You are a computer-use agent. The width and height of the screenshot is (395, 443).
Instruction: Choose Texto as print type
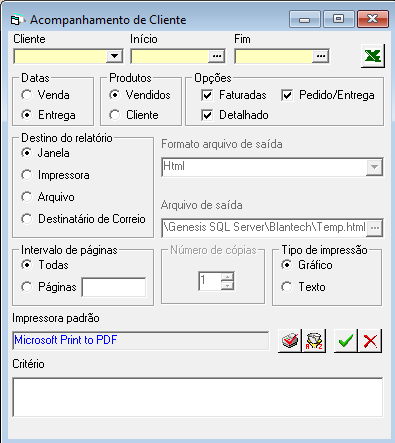[x=287, y=287]
